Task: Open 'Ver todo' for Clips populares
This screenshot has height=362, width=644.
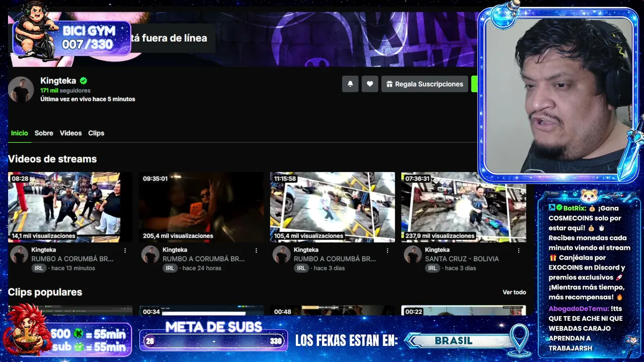Action: coord(514,292)
